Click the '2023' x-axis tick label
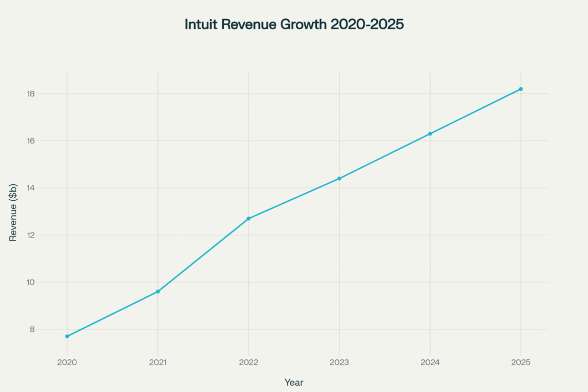 click(339, 362)
